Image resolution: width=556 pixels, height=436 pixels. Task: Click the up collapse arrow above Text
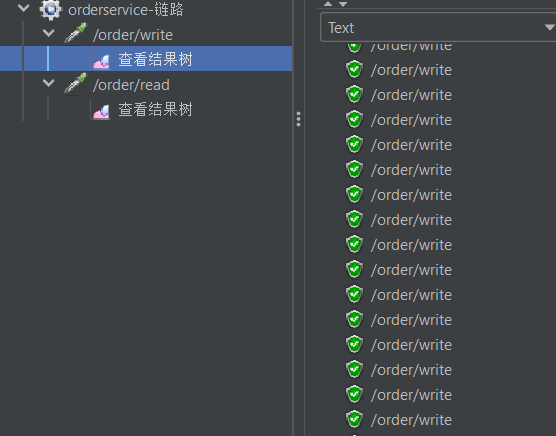pyautogui.click(x=328, y=4)
